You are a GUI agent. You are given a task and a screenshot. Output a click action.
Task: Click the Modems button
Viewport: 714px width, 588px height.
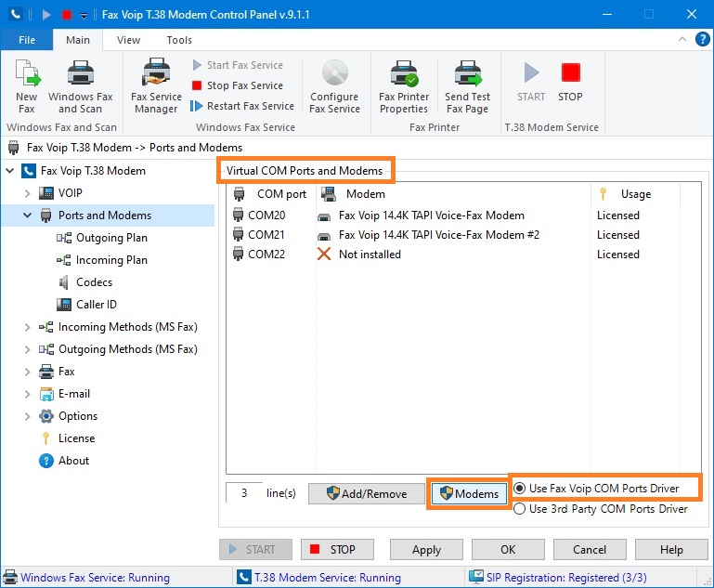(x=469, y=494)
